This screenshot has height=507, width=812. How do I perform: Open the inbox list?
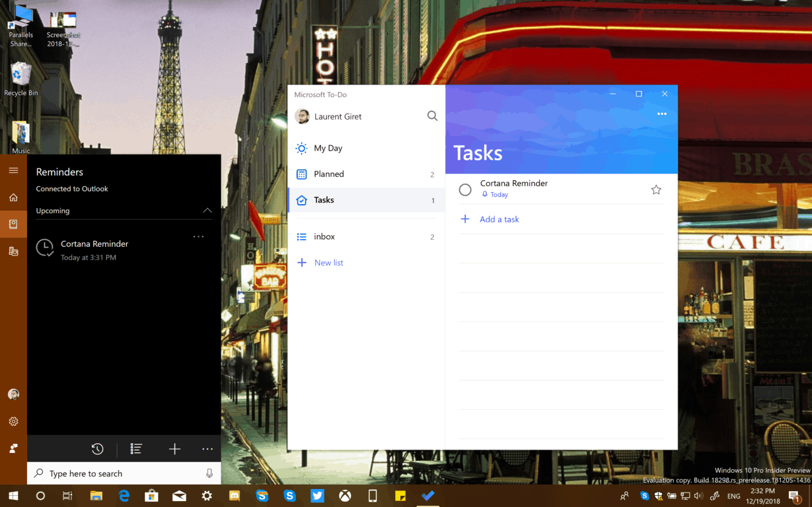[366, 236]
